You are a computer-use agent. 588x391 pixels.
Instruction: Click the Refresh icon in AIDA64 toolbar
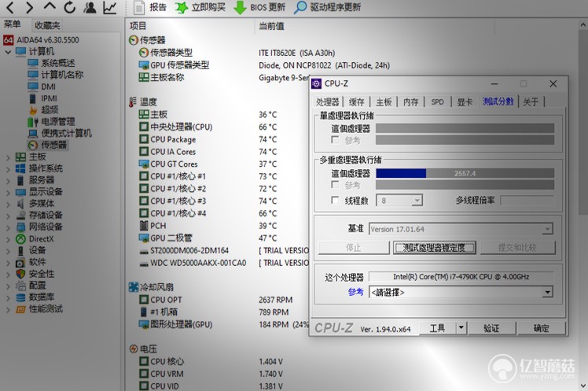69,7
